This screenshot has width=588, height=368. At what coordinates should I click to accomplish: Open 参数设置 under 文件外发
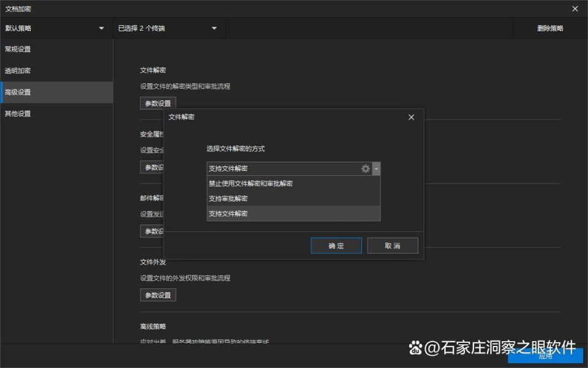coord(158,295)
